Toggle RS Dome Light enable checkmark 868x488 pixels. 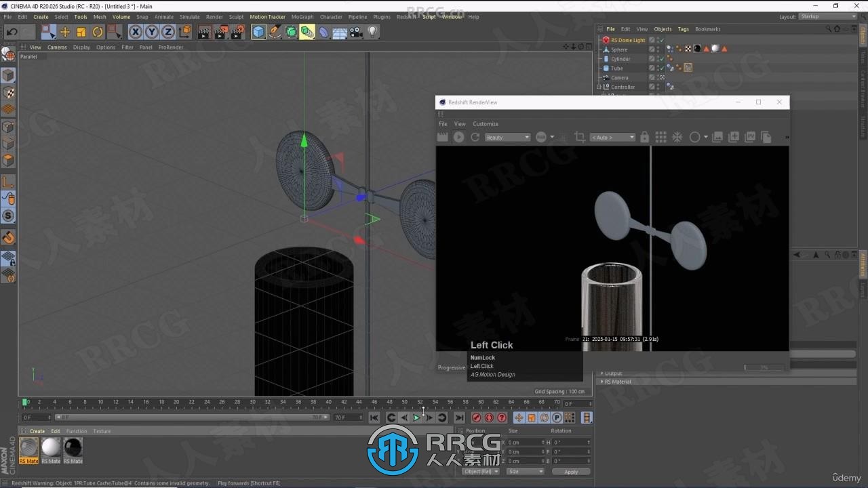pyautogui.click(x=661, y=40)
